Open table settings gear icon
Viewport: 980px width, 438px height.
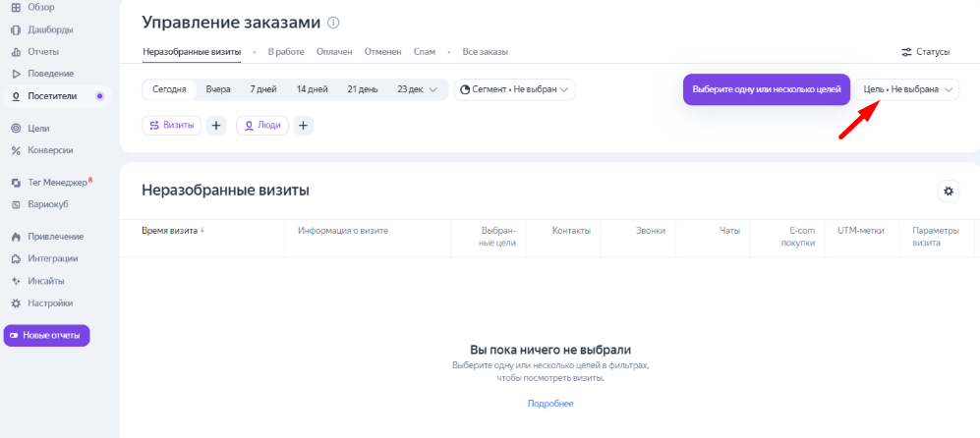pos(949,191)
